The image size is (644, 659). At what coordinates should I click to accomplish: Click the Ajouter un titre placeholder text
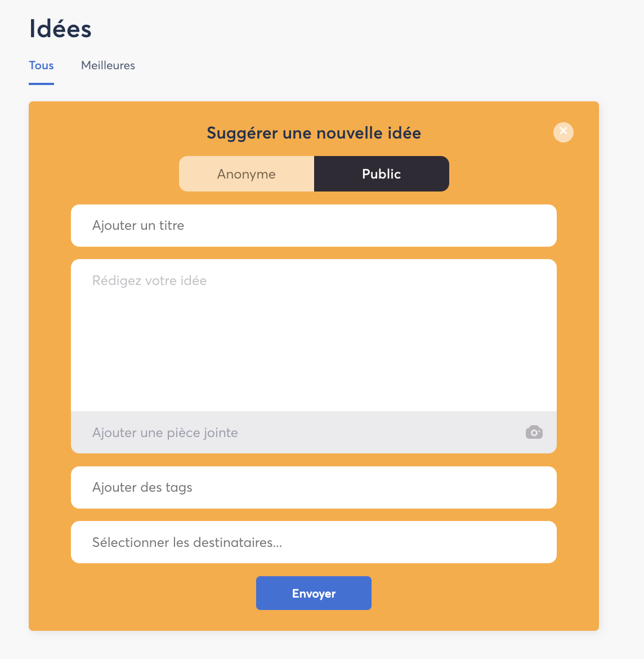138,225
